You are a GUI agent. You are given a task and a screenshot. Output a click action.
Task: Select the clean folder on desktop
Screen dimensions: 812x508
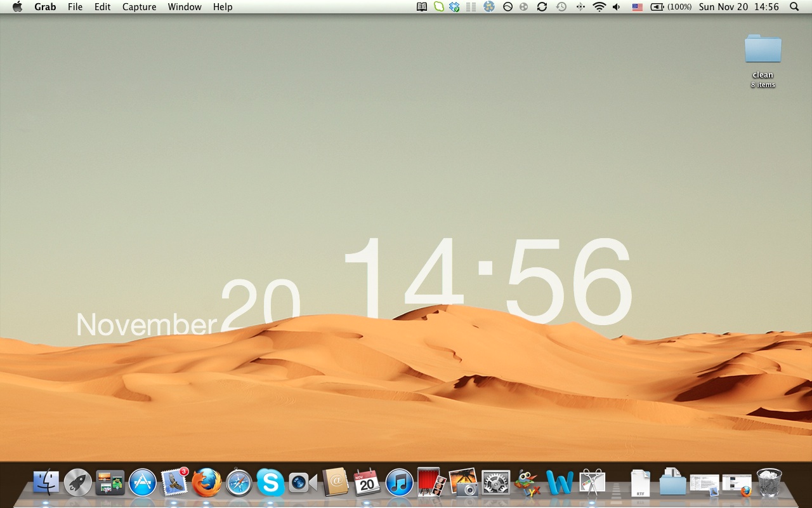pyautogui.click(x=763, y=50)
